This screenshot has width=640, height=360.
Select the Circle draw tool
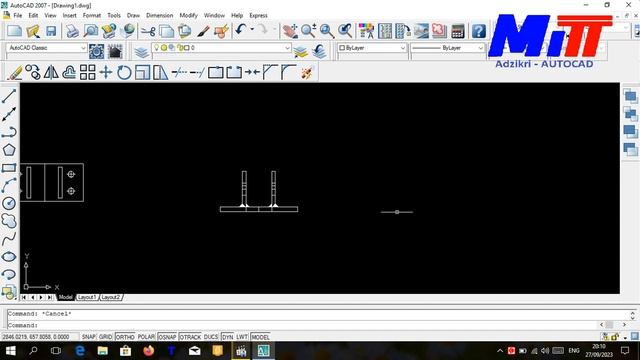pyautogui.click(x=9, y=203)
